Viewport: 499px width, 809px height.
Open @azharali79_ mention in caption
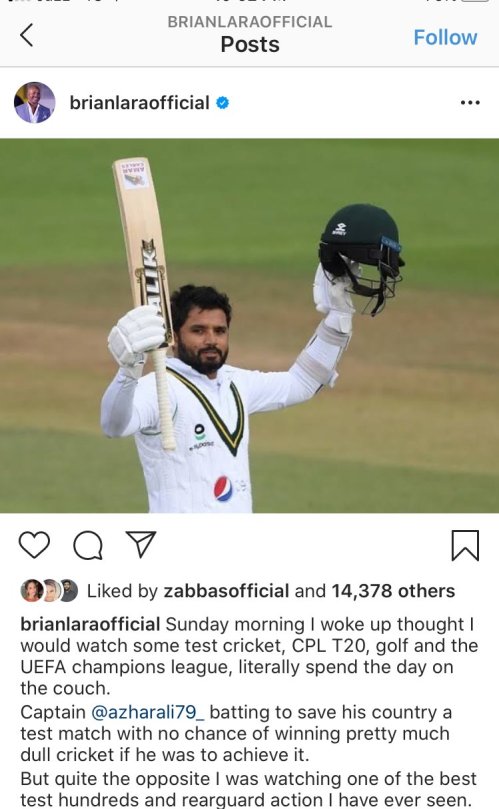(x=148, y=712)
